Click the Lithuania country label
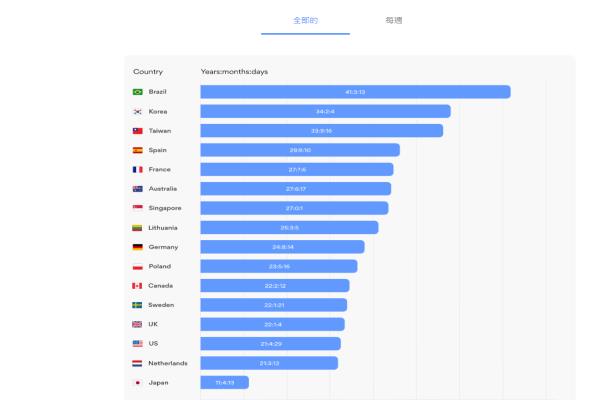This screenshot has height=400, width=600. [164, 228]
